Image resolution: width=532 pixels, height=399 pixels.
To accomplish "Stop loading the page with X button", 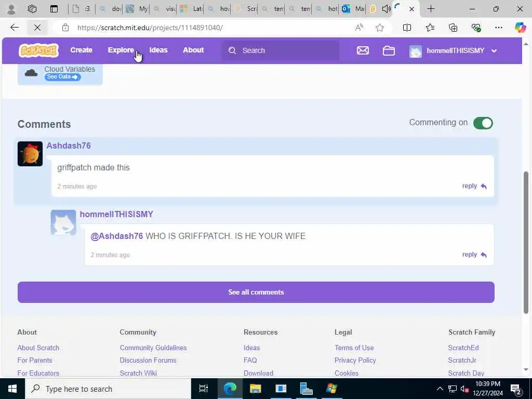I will (37, 28).
